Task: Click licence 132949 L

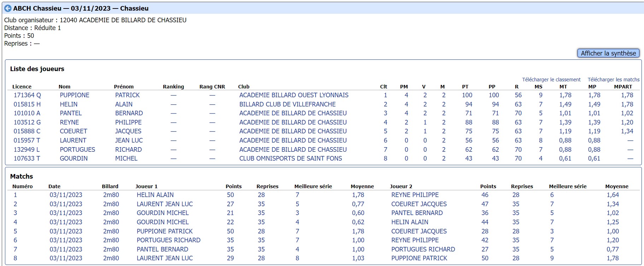Action: [x=27, y=150]
